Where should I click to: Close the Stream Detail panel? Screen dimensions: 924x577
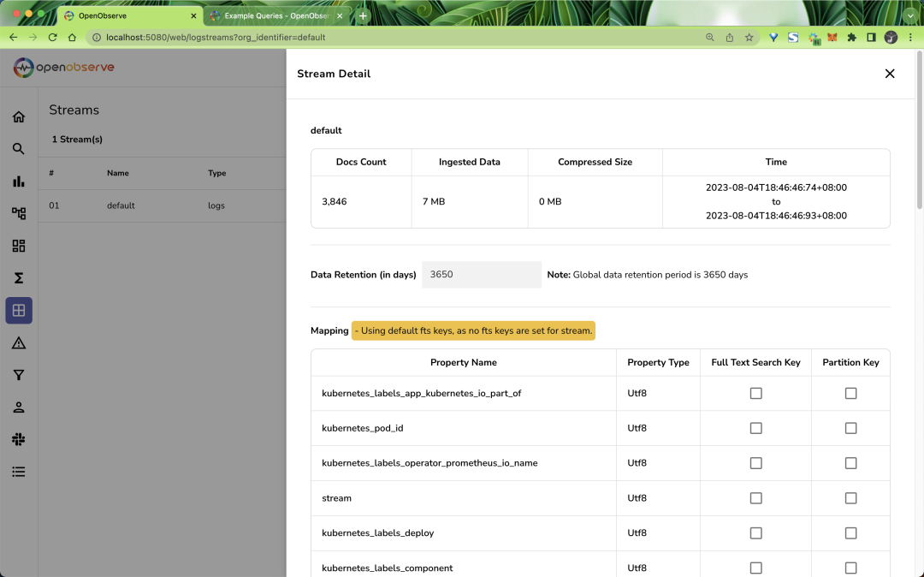point(890,74)
